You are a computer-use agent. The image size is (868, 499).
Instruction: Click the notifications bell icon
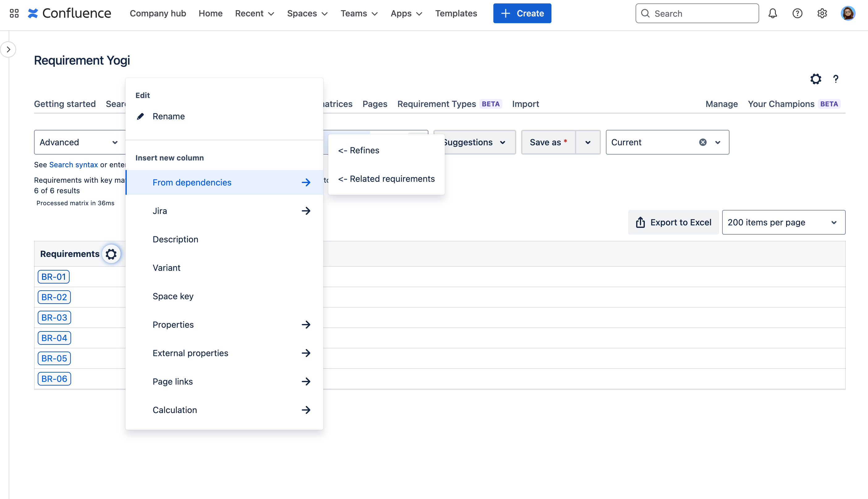click(772, 13)
